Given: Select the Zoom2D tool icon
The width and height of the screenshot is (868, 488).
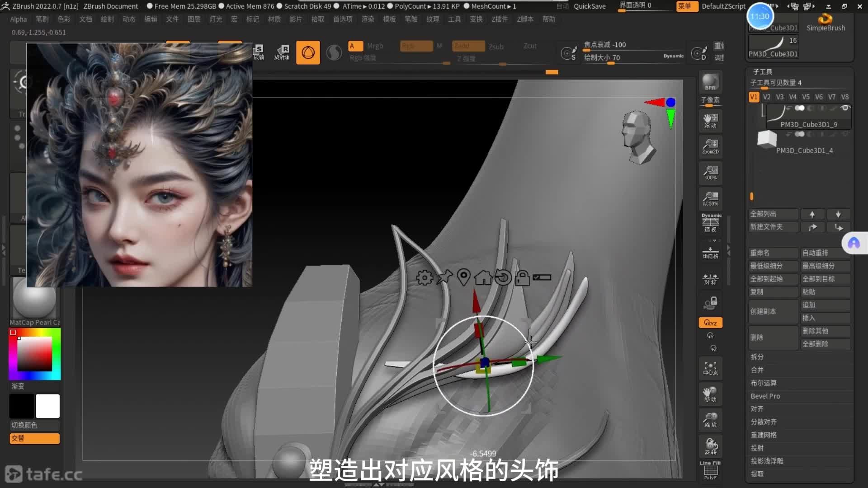Looking at the screenshot, I should pyautogui.click(x=710, y=146).
